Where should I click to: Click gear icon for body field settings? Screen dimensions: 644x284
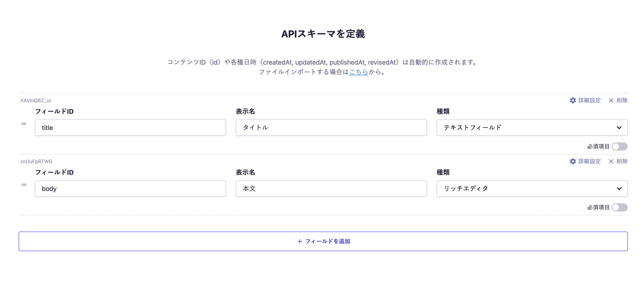(573, 161)
